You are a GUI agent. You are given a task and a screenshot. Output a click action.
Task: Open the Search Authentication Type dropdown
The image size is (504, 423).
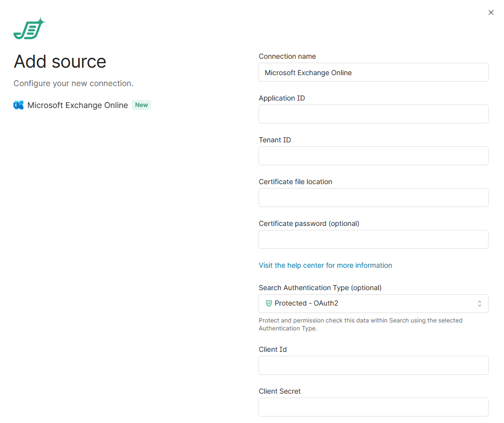point(373,303)
